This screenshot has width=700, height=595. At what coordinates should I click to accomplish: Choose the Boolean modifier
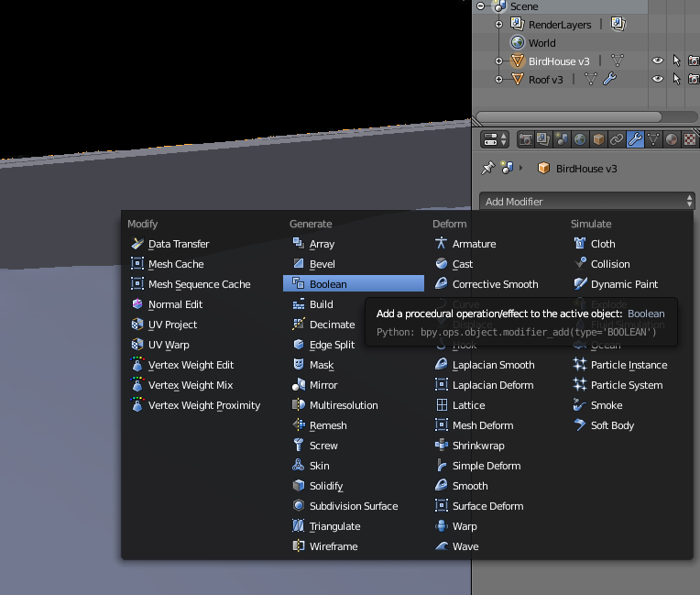[354, 283]
